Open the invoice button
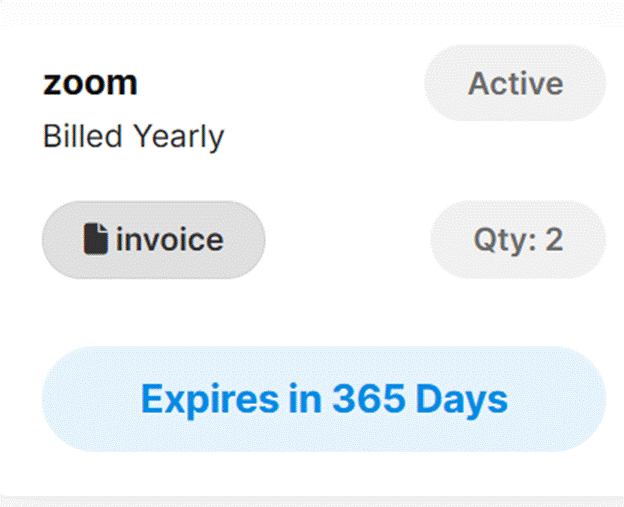This screenshot has height=507, width=624. pyautogui.click(x=153, y=240)
